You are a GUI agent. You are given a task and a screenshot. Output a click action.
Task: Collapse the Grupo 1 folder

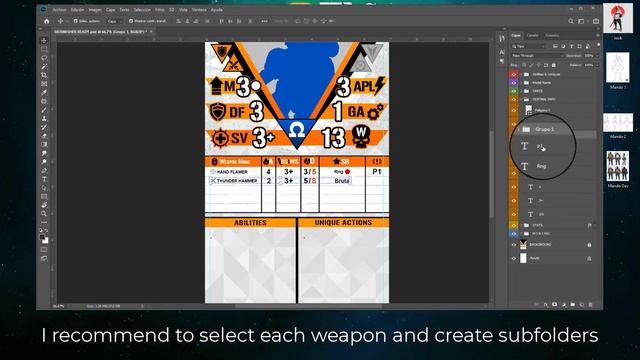point(519,129)
